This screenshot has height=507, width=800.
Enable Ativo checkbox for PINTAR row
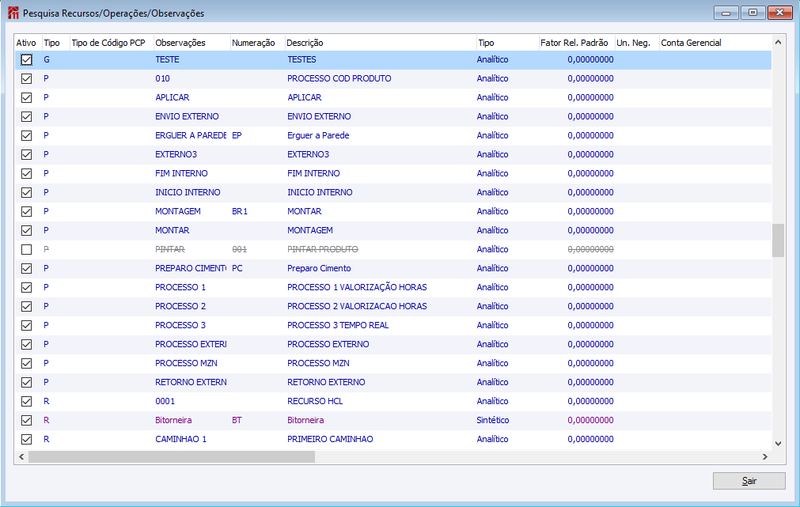27,249
